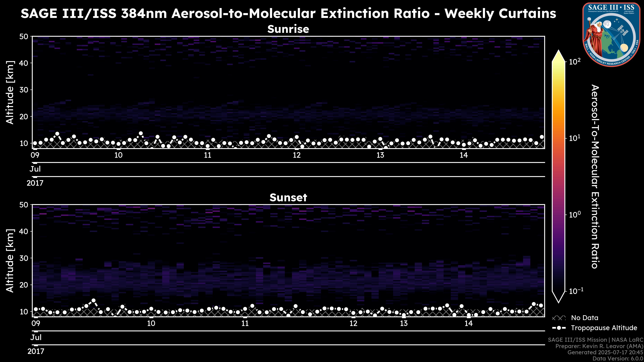The width and height of the screenshot is (644, 362).
Task: Click the No Data hatch legend icon
Action: (x=559, y=318)
